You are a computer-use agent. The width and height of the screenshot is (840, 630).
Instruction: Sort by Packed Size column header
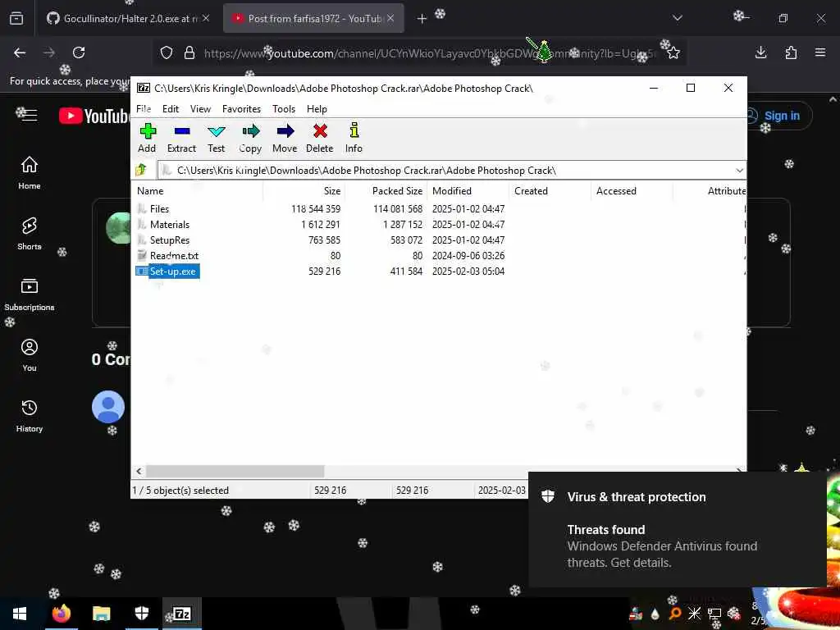pyautogui.click(x=386, y=191)
